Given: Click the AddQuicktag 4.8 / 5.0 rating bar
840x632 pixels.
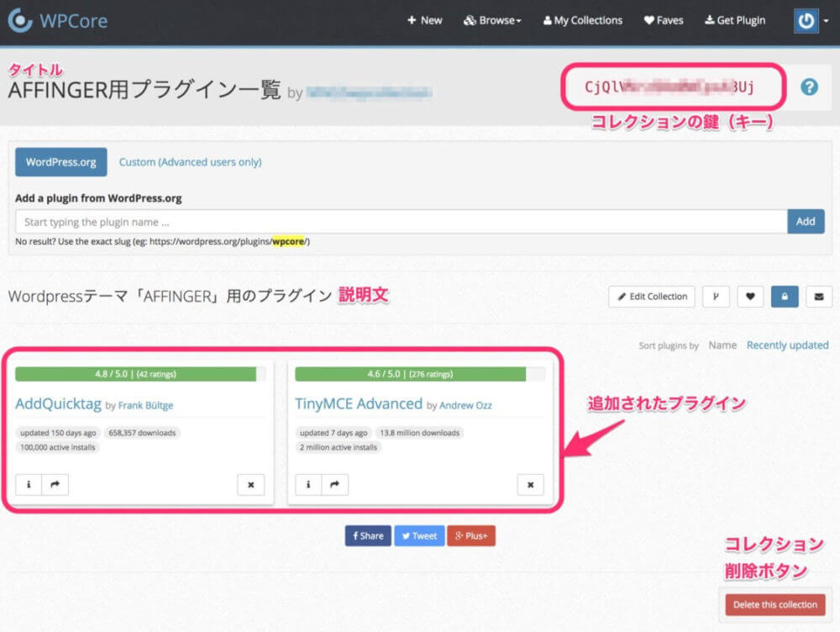Looking at the screenshot, I should click(140, 374).
